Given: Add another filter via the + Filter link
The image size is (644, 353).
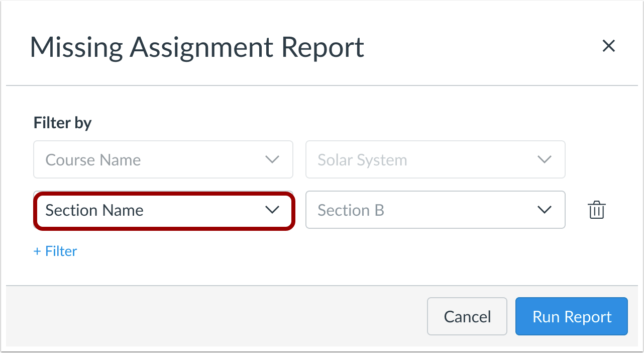Looking at the screenshot, I should tap(55, 251).
